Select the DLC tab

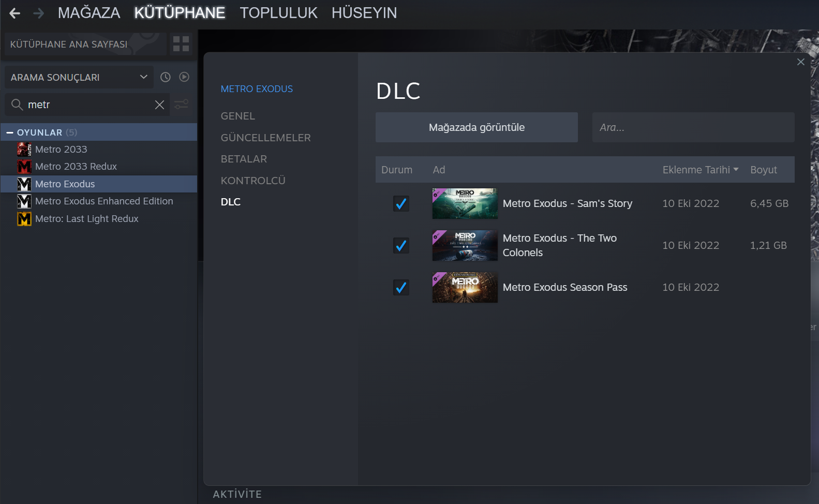coord(231,202)
